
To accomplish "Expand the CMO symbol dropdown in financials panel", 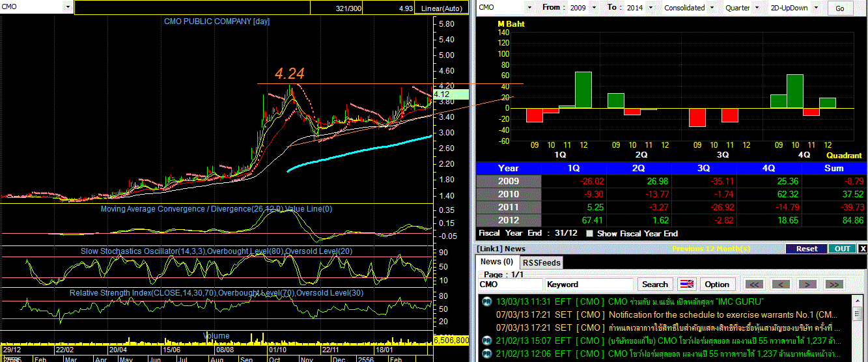I will click(x=529, y=8).
